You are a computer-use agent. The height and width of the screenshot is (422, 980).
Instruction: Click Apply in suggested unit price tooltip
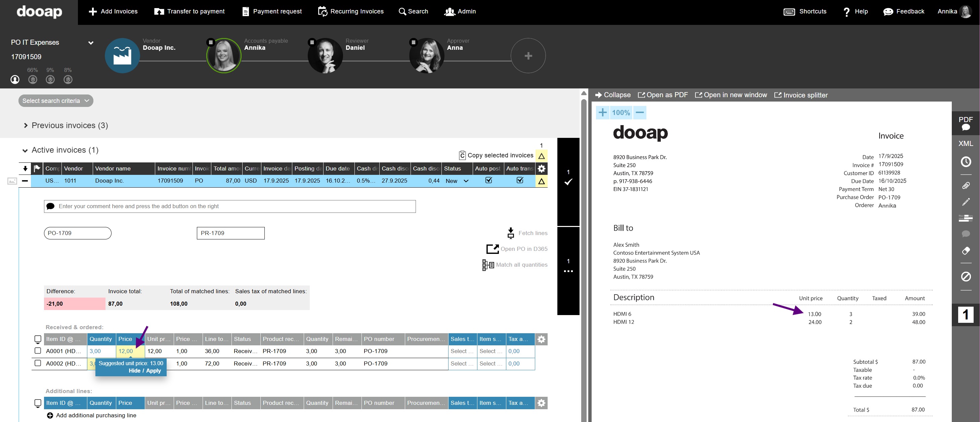153,371
